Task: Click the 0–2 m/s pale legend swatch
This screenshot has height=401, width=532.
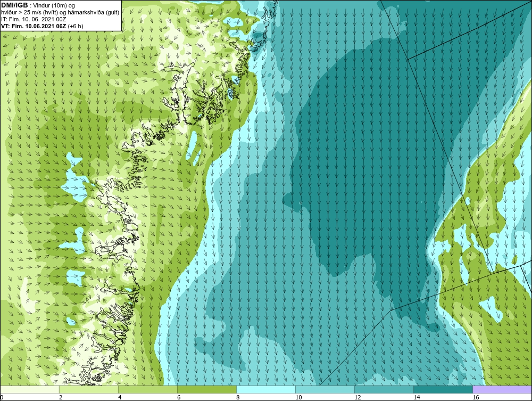Action: [x=30, y=389]
